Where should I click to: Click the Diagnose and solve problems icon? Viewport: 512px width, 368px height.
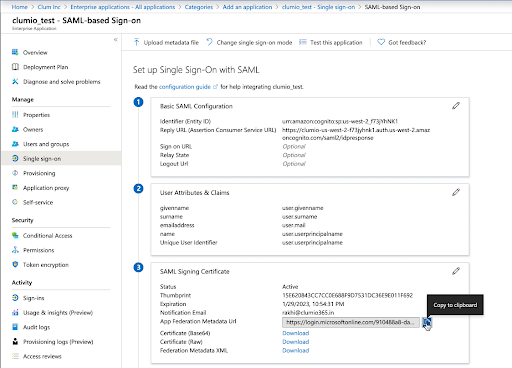pyautogui.click(x=15, y=82)
